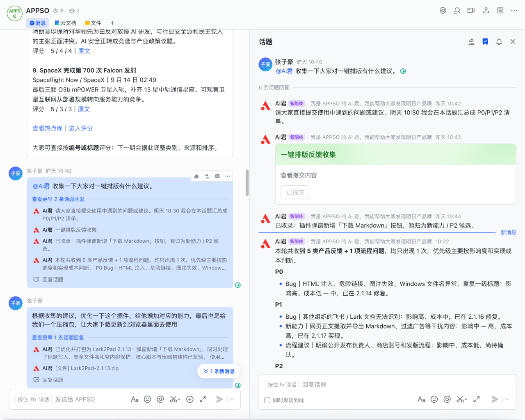Screen dimensions: 525x420
Task: Click the APPSO group avatar
Action: coord(15,14)
